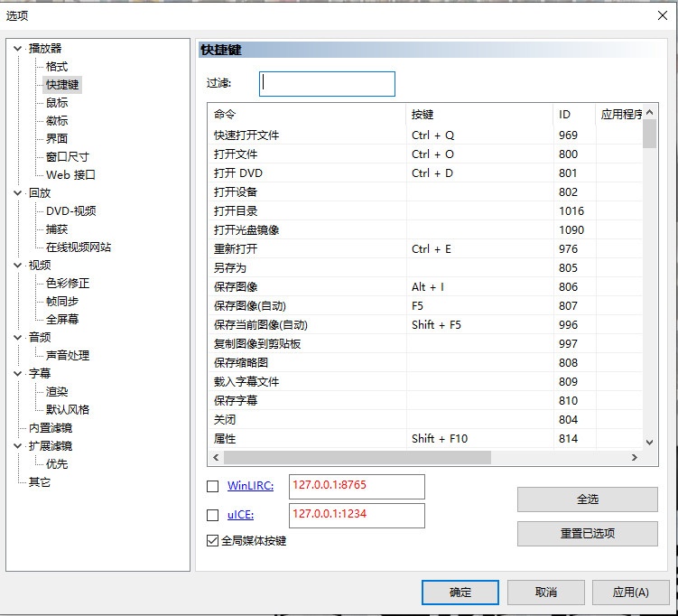Collapse the 视频 tree node
Screen dimensions: 678x616
click(18, 266)
